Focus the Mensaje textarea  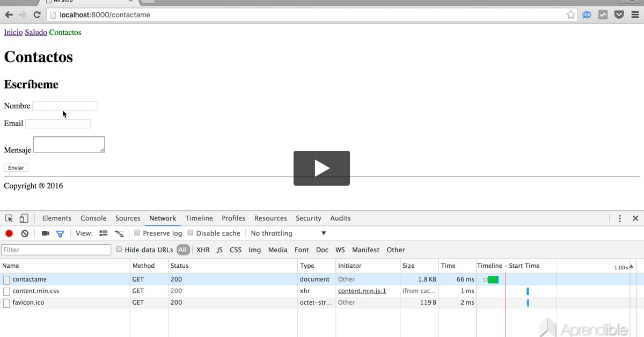click(69, 145)
